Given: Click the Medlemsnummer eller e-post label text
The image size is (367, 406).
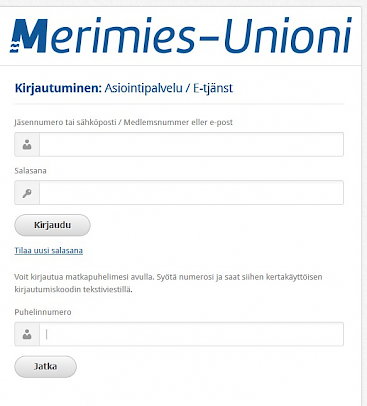Looking at the screenshot, I should [x=178, y=122].
